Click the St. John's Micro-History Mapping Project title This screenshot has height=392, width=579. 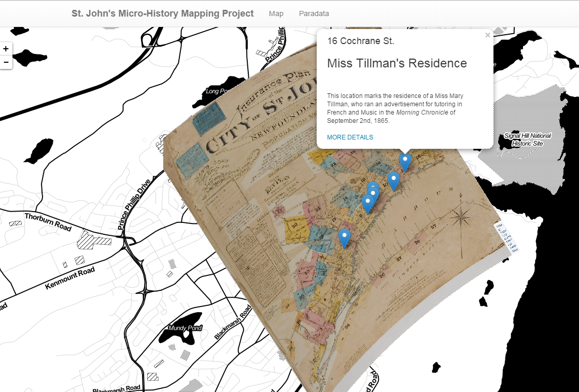point(163,13)
